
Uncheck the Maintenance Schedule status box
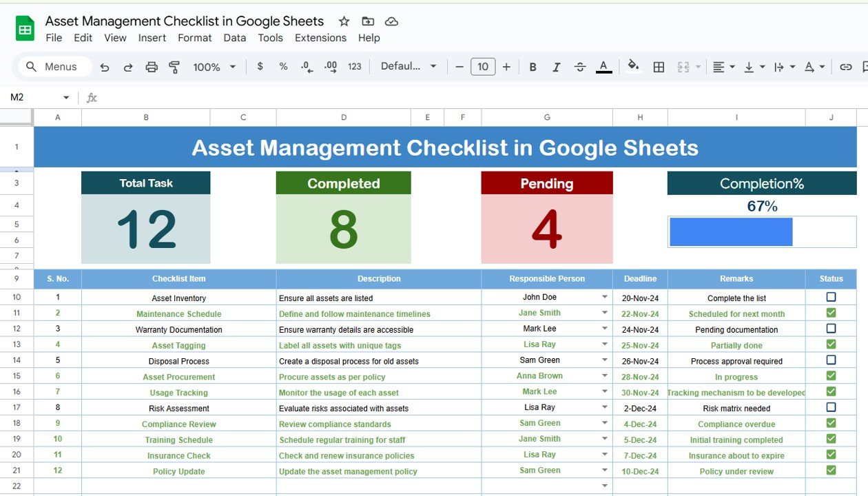point(831,313)
